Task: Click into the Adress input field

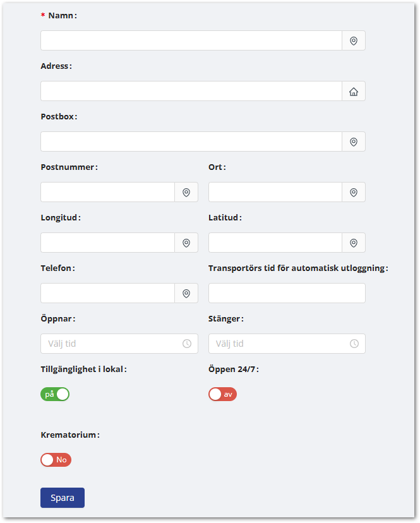Action: point(191,91)
